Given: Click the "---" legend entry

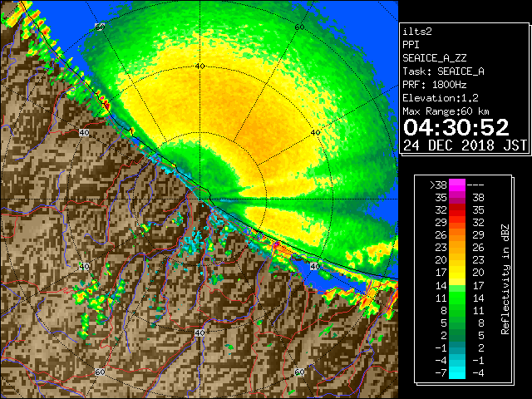Looking at the screenshot, I should (x=475, y=185).
